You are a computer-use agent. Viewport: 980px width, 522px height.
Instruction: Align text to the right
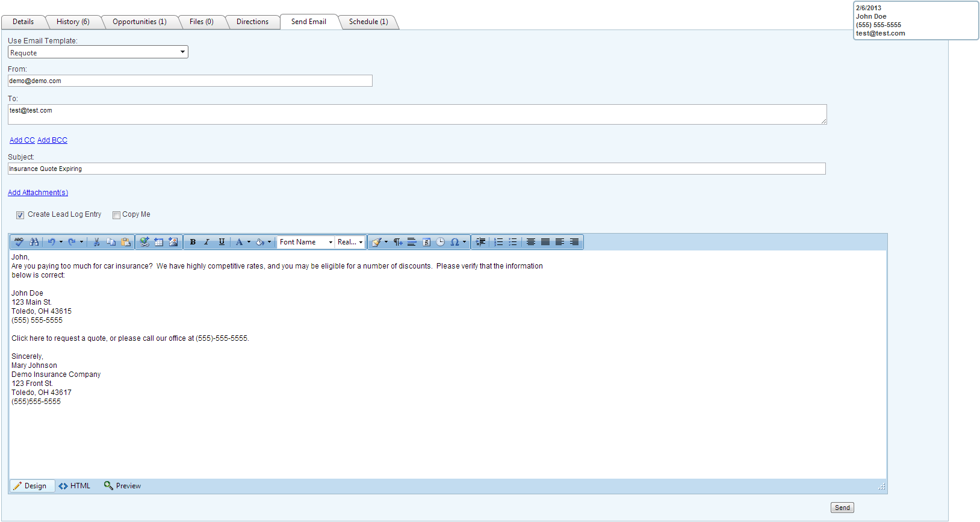click(574, 242)
